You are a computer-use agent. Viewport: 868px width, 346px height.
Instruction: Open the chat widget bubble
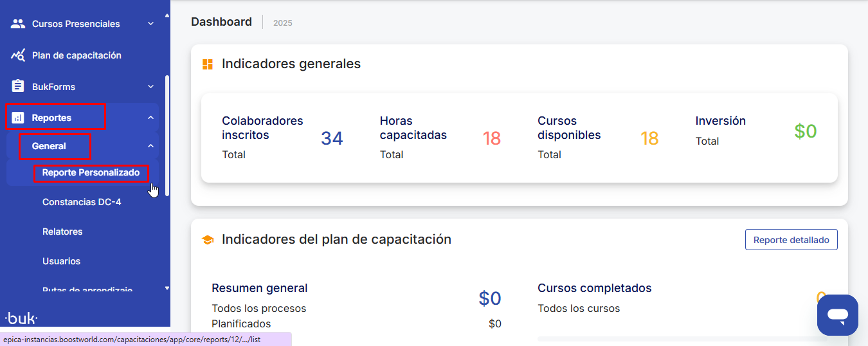coord(837,315)
